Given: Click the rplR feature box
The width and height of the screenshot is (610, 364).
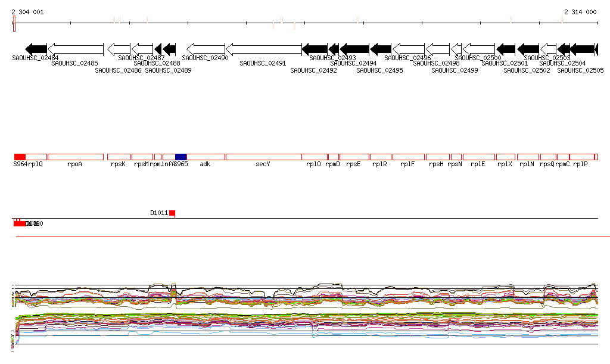Looking at the screenshot, I should 381,157.
